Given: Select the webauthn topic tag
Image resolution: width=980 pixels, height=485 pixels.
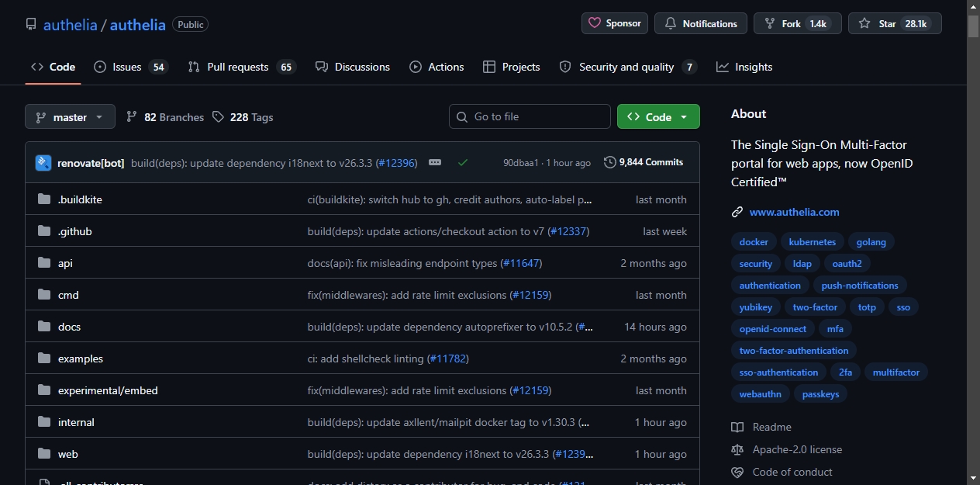Looking at the screenshot, I should 761,394.
